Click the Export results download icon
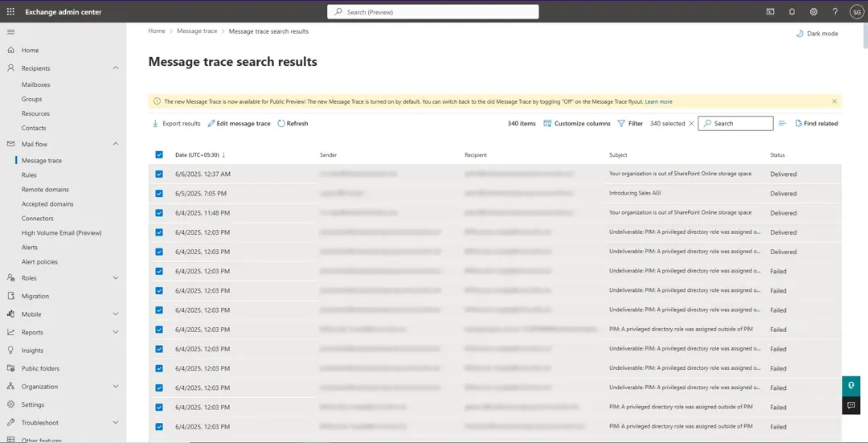The width and height of the screenshot is (868, 443). coord(155,124)
